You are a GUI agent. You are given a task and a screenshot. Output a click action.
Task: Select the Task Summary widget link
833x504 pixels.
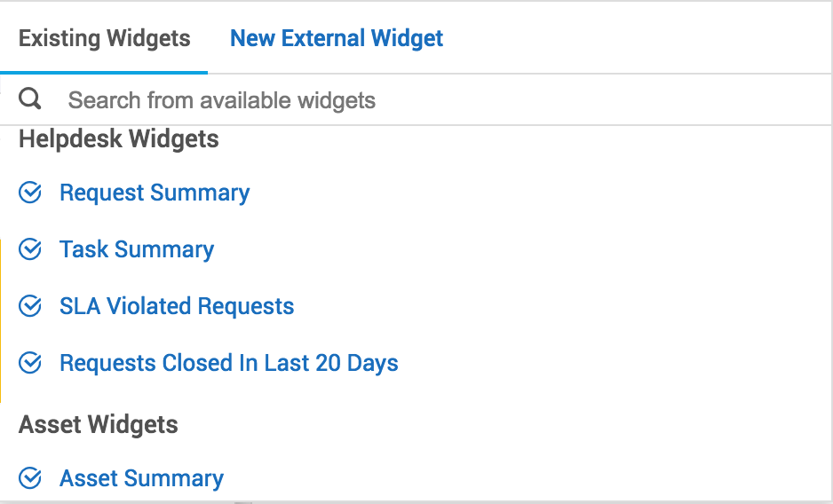(137, 249)
